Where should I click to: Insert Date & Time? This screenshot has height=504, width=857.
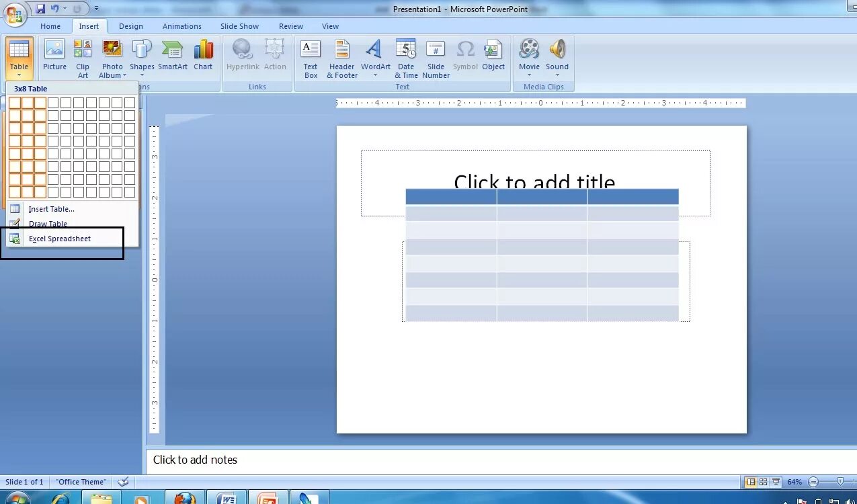(406, 58)
